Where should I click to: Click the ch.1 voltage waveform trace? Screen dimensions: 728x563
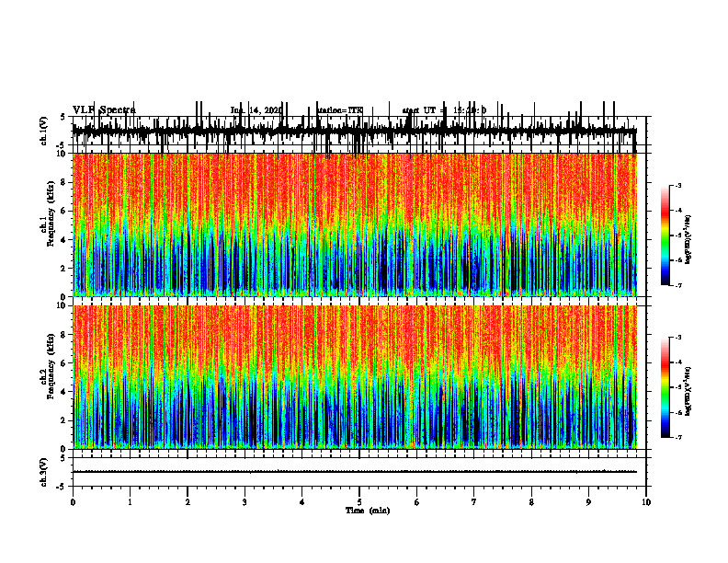pos(355,131)
